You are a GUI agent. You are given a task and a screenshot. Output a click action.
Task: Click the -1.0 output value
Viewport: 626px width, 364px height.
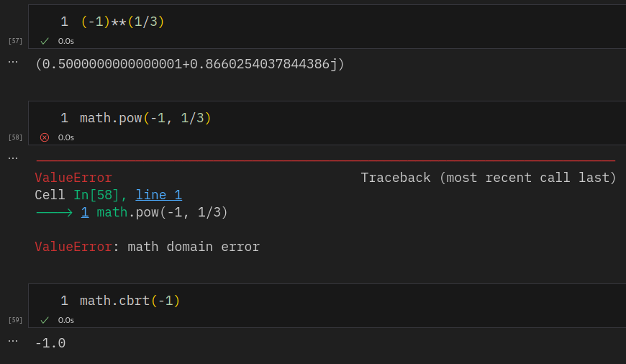click(x=50, y=343)
